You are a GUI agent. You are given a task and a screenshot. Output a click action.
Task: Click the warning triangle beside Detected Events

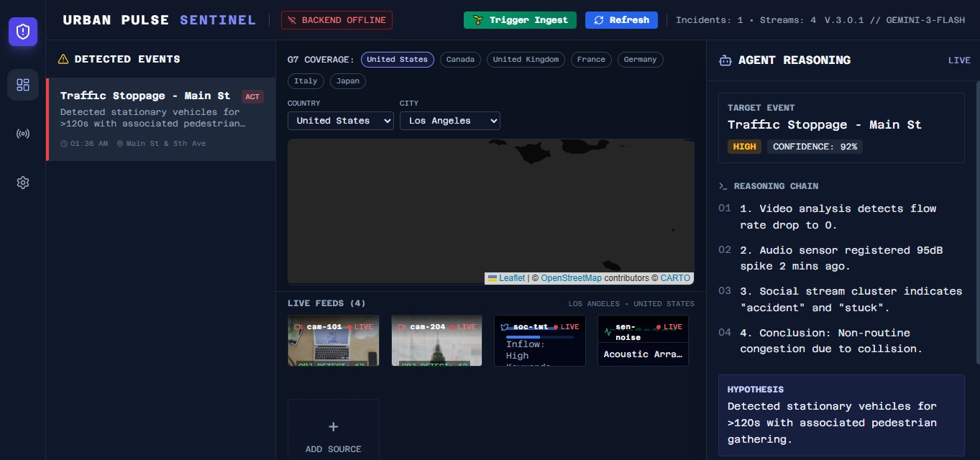point(63,59)
